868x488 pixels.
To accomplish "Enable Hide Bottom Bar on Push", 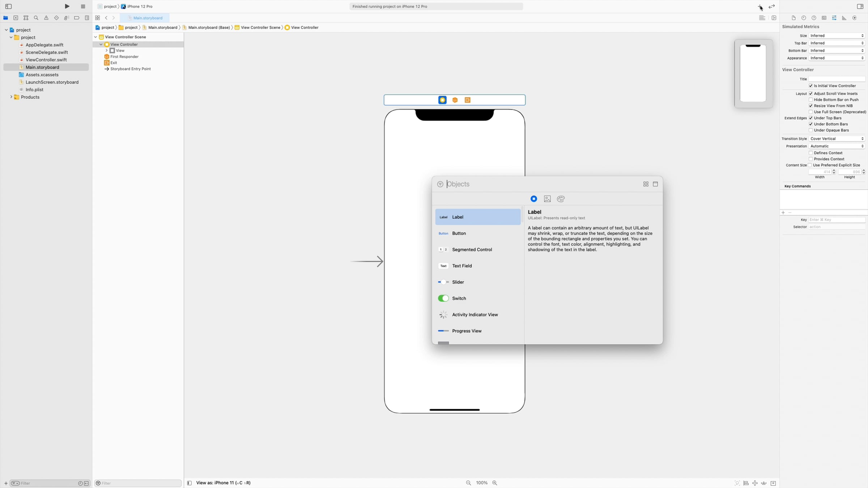I will 810,100.
